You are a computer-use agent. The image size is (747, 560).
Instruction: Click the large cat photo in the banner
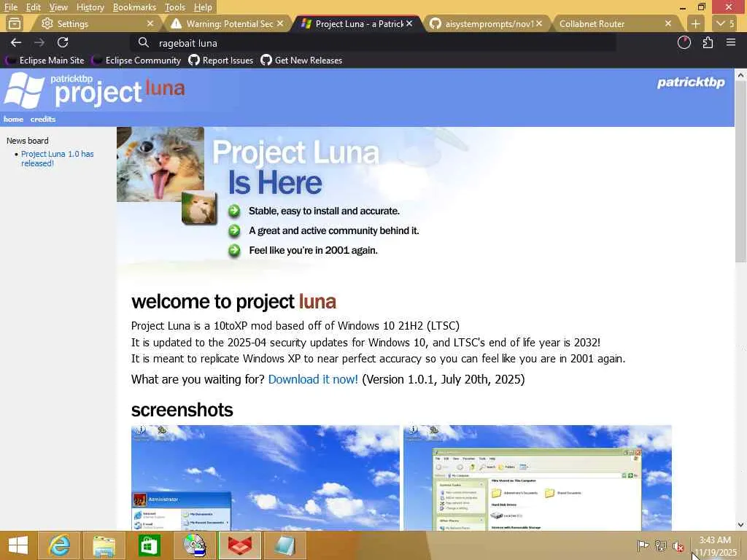(x=160, y=164)
